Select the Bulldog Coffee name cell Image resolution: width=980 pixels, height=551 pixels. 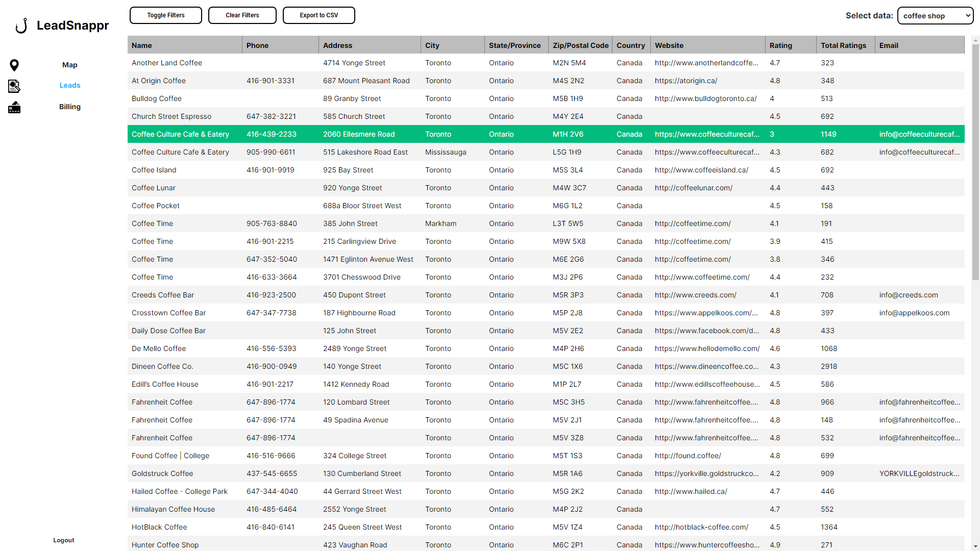[x=157, y=98]
